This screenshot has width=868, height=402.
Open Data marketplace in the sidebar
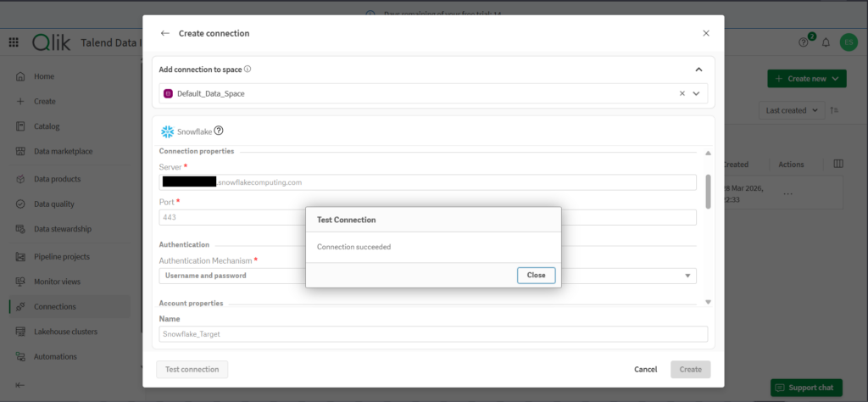[x=63, y=151]
